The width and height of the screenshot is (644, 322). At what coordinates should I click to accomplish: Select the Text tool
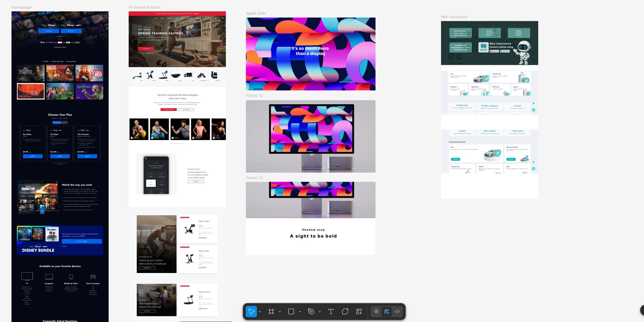(x=331, y=311)
